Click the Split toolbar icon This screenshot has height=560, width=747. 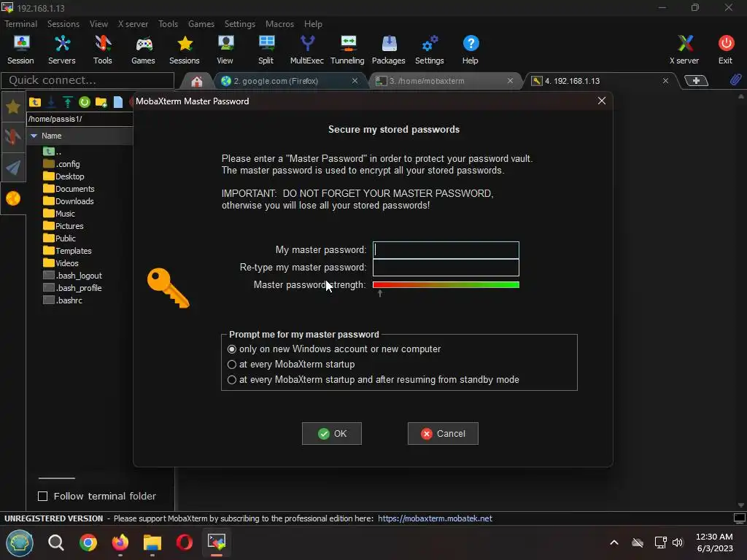coord(266,50)
